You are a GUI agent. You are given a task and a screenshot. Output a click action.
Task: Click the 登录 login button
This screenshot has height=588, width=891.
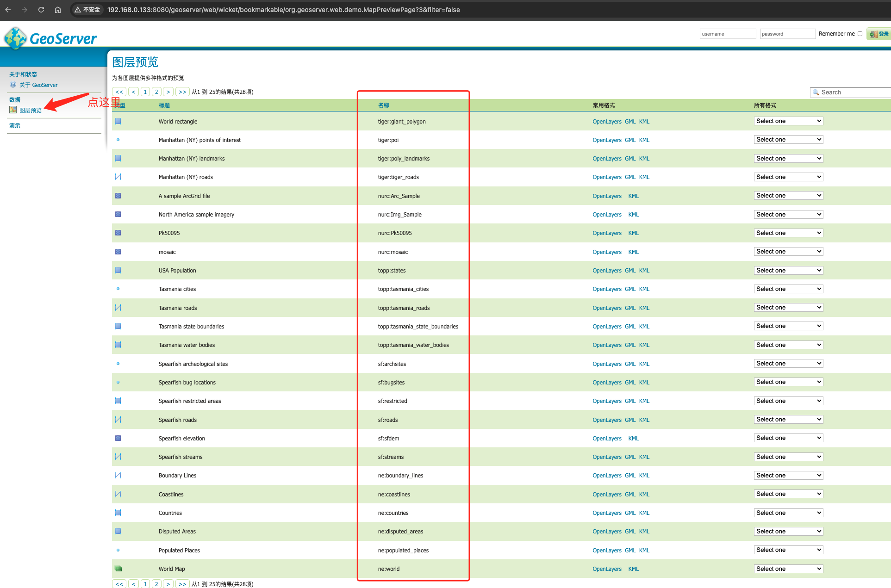pos(879,34)
